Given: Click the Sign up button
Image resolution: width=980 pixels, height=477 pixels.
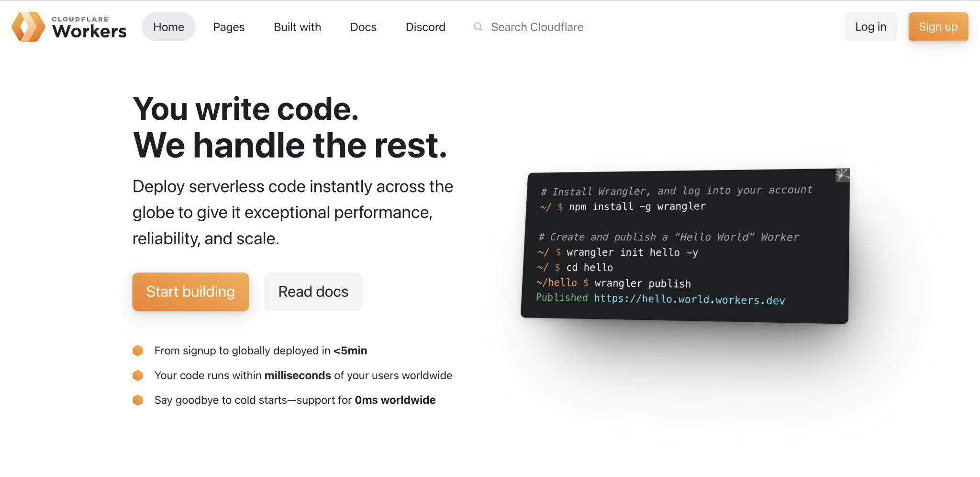Looking at the screenshot, I should pyautogui.click(x=937, y=27).
